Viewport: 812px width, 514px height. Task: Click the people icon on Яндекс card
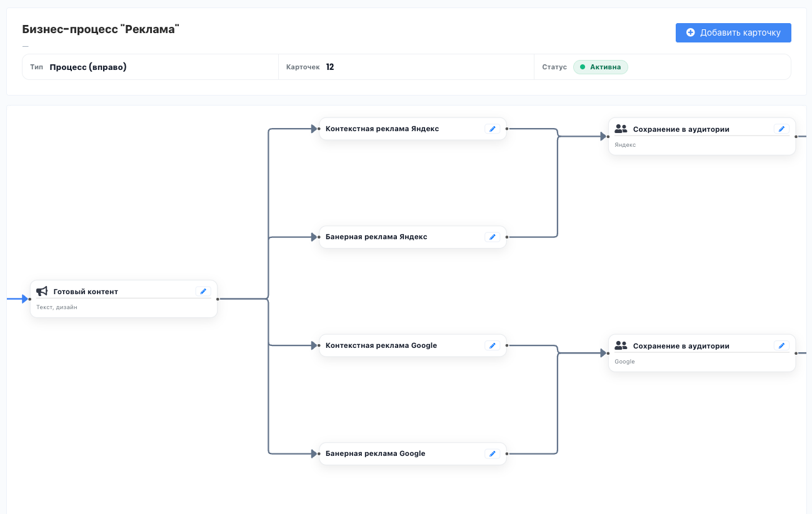(621, 129)
